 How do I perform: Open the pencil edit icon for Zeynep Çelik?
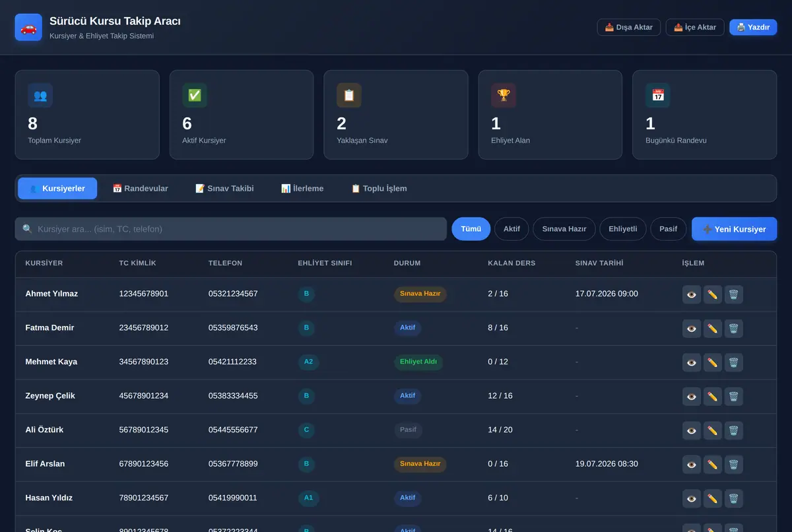point(713,397)
